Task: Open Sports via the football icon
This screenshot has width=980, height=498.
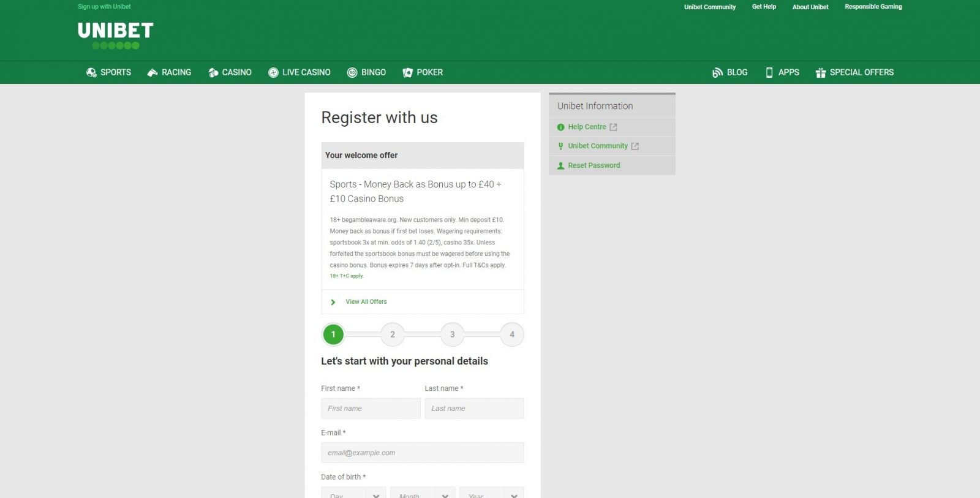Action: pos(91,73)
